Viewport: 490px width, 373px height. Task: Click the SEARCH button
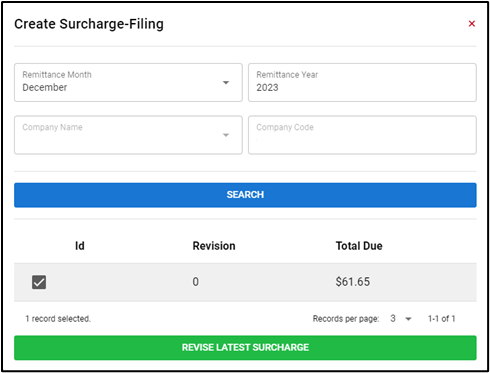pyautogui.click(x=245, y=195)
